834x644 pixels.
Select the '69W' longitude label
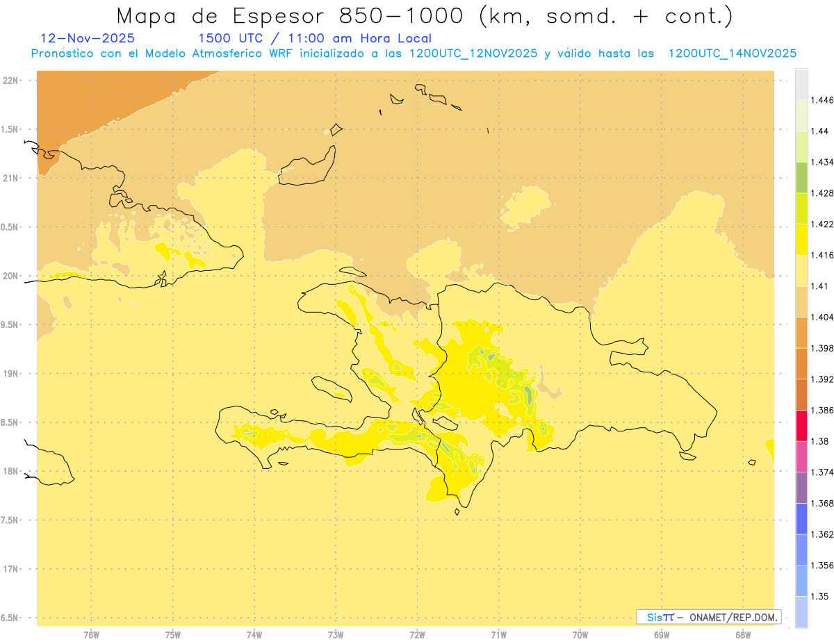[x=662, y=635]
